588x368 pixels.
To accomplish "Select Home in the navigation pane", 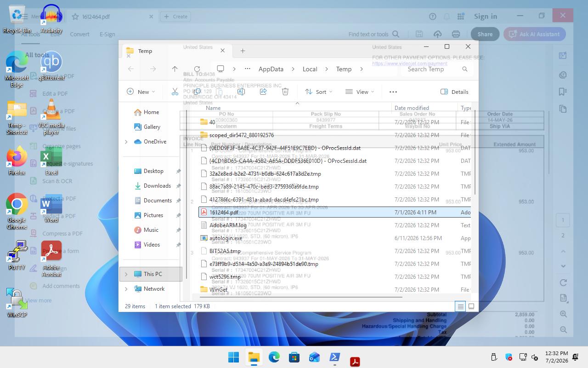I will pos(151,112).
